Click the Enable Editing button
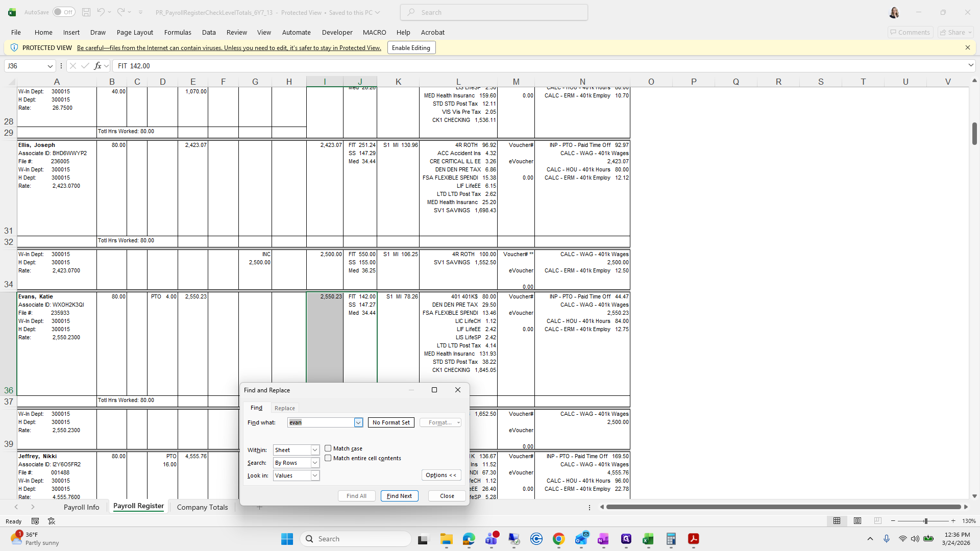The image size is (980, 551). pos(411,48)
